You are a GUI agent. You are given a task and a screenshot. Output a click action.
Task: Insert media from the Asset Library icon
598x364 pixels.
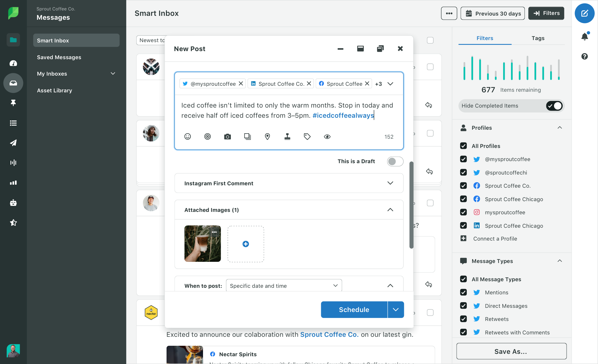click(247, 137)
